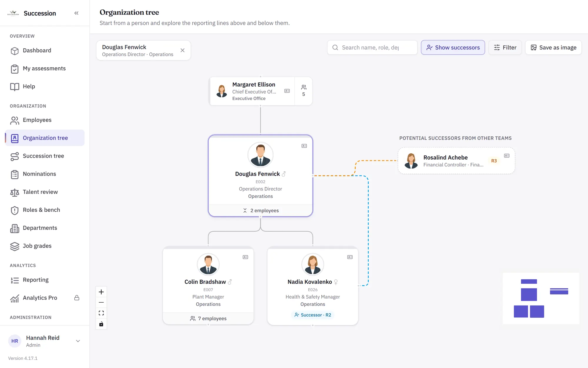588x368 pixels.
Task: Select the Nadia Kovalenko name
Action: pyautogui.click(x=310, y=282)
